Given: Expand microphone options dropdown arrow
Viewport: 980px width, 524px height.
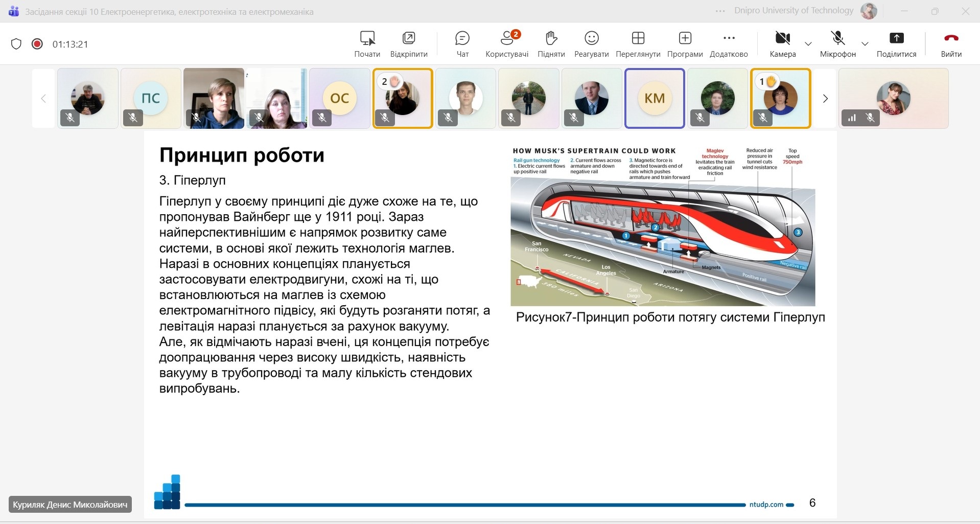Looking at the screenshot, I should pyautogui.click(x=865, y=44).
